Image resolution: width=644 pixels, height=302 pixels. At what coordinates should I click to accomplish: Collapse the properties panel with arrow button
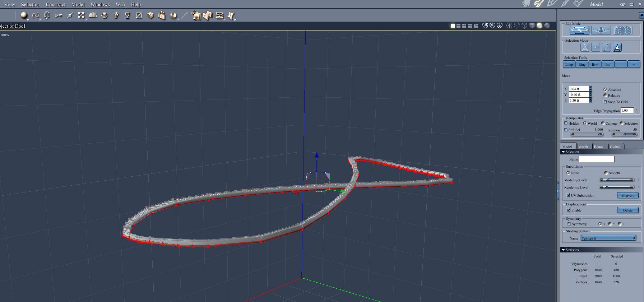[x=641, y=15]
